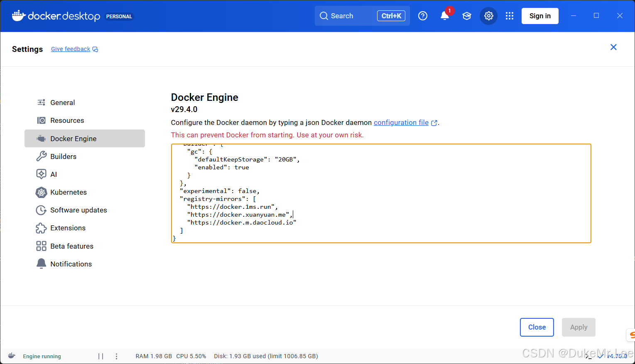Click the "experimental": false line
This screenshot has width=635, height=364.
point(220,191)
